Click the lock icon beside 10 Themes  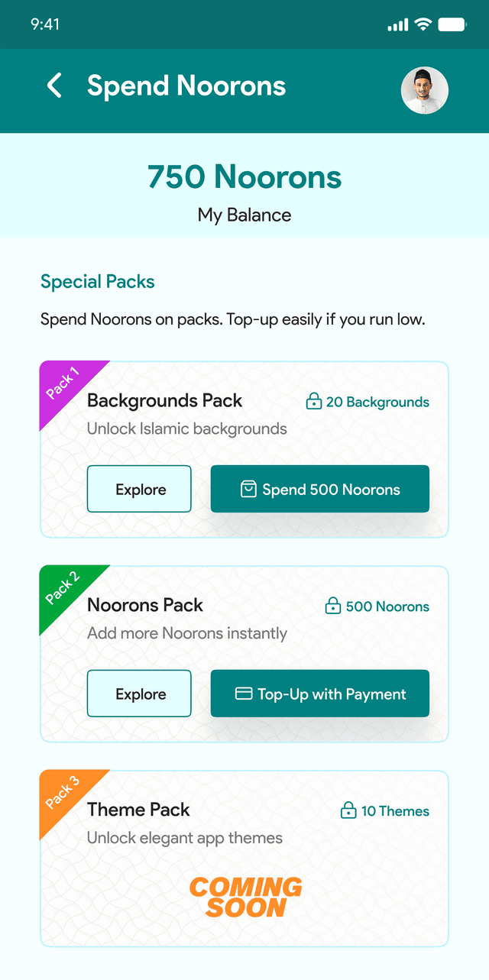coord(348,811)
